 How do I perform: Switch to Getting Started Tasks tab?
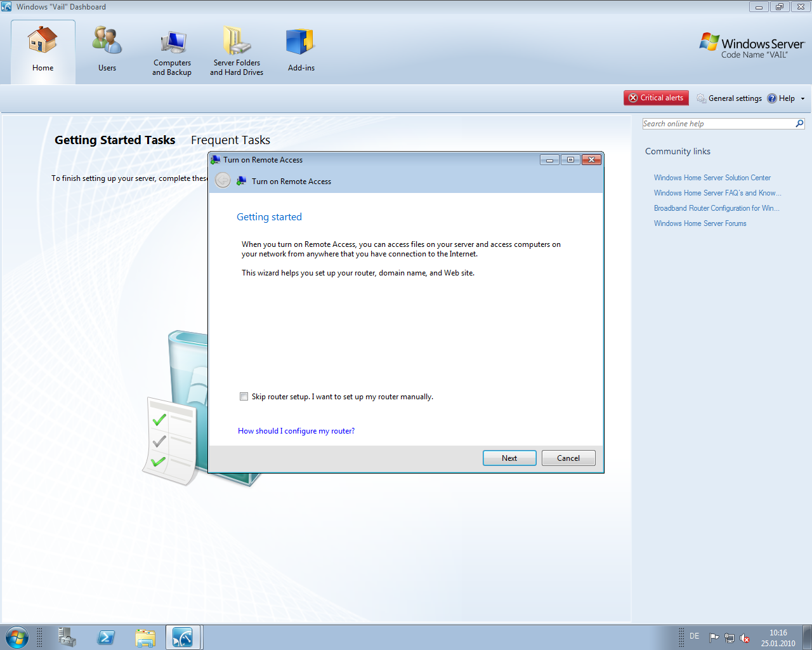115,140
